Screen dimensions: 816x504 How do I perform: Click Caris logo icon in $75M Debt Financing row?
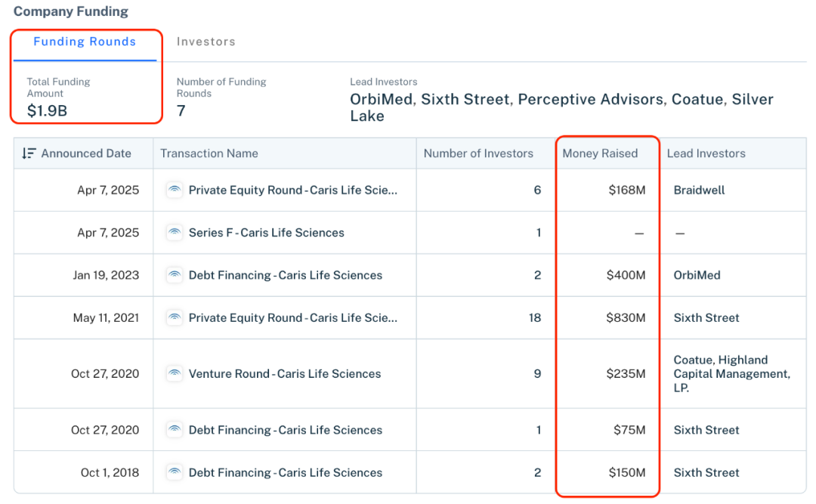coord(175,430)
